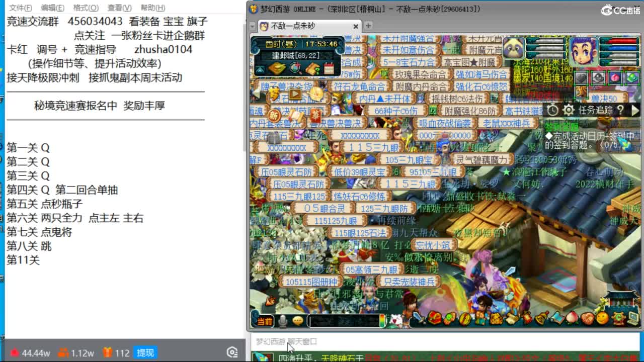Switch to the 不敌一点朱砂 game tab
644x362 pixels.
tap(308, 26)
